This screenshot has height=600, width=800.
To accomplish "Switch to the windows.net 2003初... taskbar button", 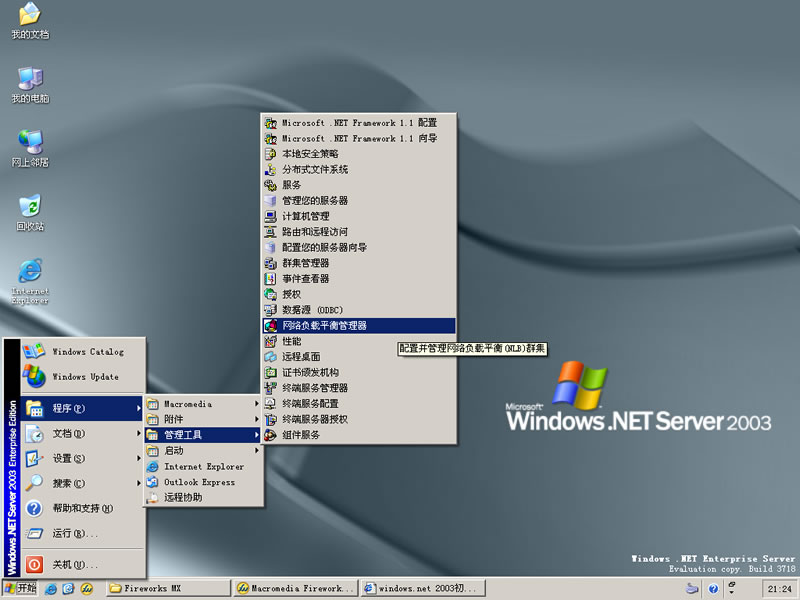I will click(422, 589).
